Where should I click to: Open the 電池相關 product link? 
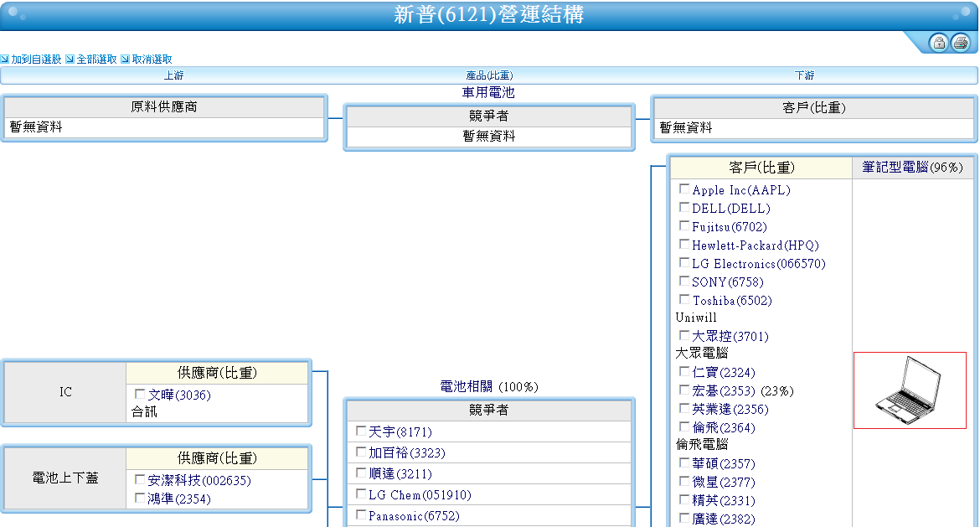point(467,386)
